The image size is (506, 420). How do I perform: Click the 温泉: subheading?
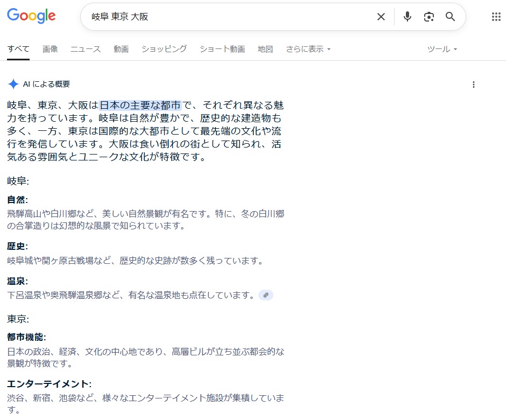tap(17, 281)
